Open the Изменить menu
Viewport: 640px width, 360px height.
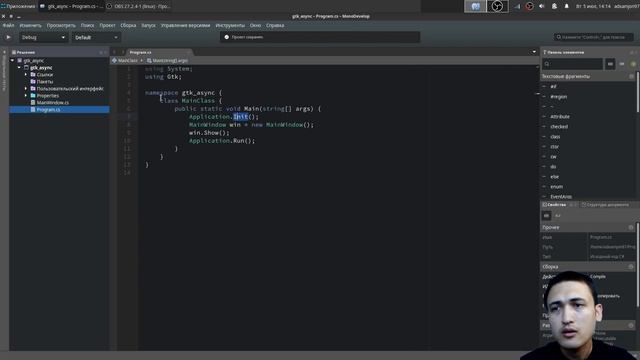point(30,25)
